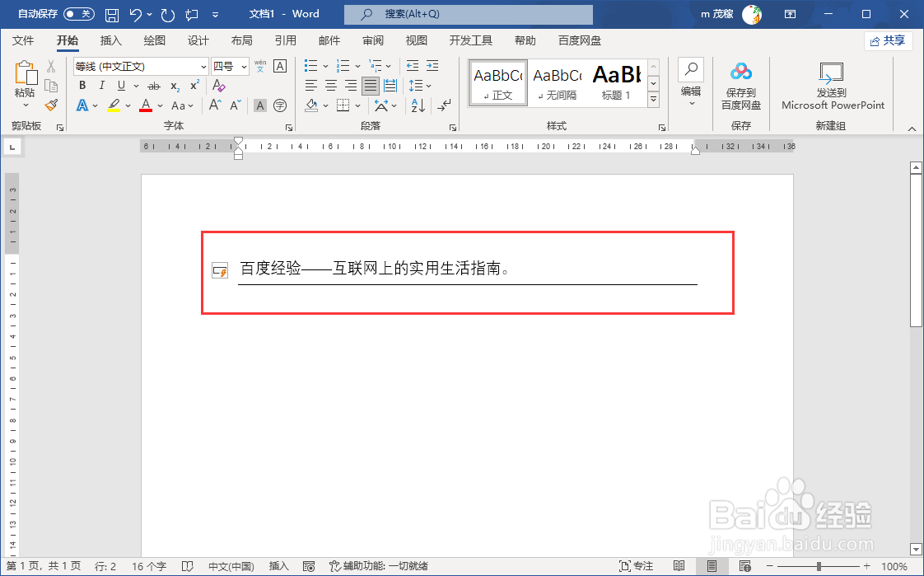Switch to the 审阅 tab

[372, 40]
